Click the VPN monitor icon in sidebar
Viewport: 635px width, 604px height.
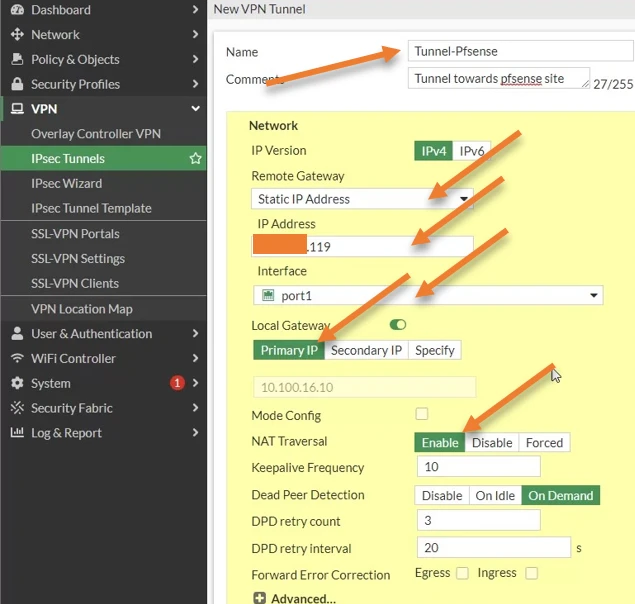coord(16,109)
